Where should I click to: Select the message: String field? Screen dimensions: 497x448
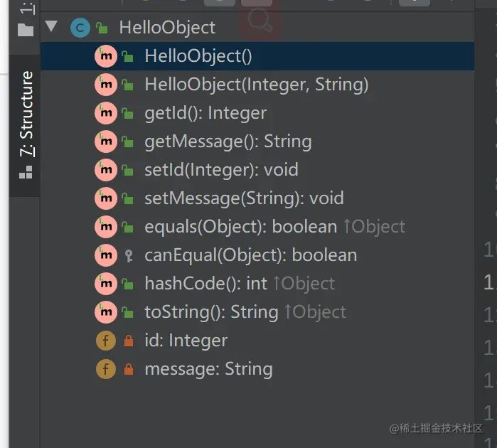pos(208,369)
